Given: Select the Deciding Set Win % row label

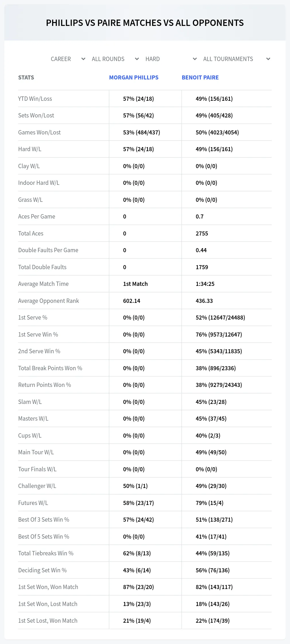Looking at the screenshot, I should click(42, 570).
